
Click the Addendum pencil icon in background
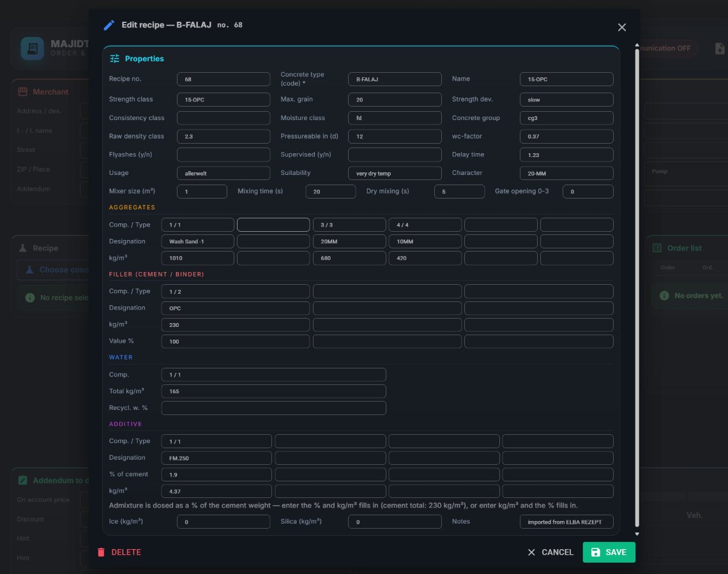[x=22, y=480]
